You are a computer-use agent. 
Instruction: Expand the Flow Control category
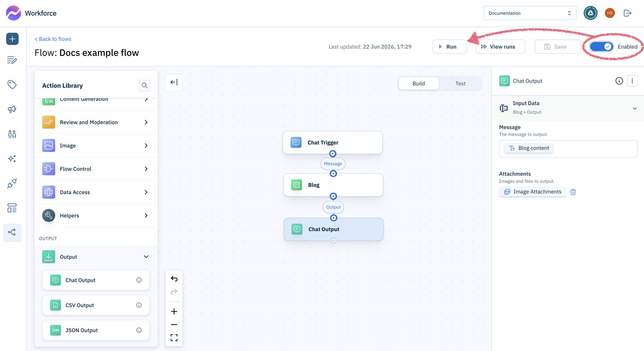pos(96,169)
